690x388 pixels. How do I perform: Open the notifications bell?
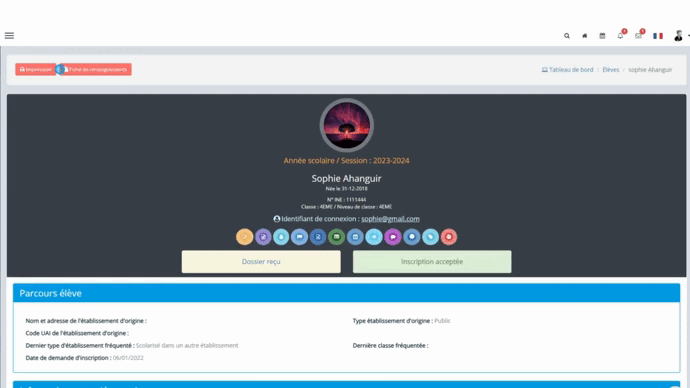[x=620, y=36]
